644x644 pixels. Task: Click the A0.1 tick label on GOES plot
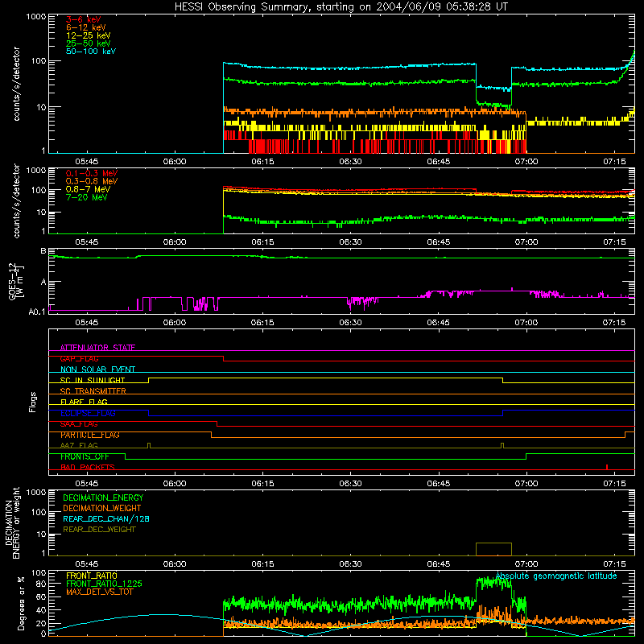tap(37, 312)
